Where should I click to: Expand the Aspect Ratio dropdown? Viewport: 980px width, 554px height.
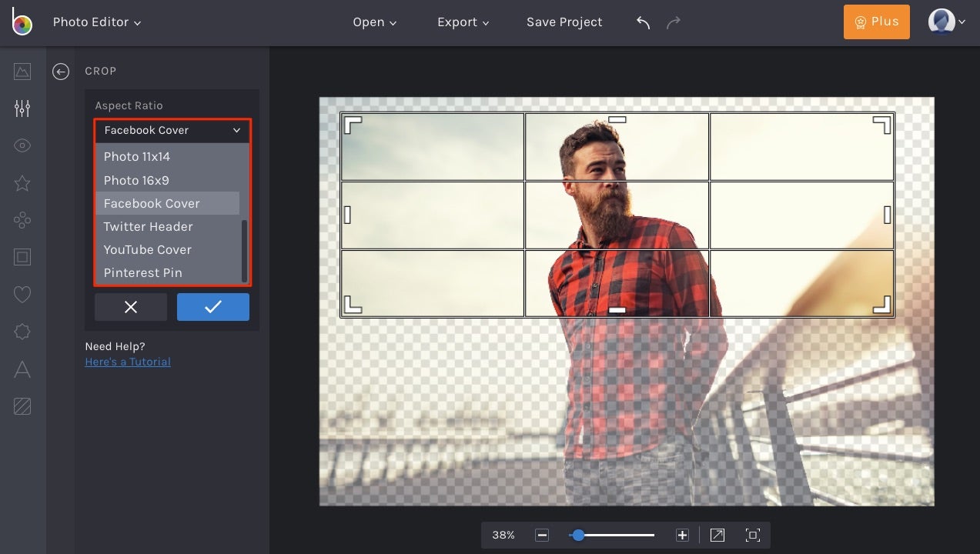coord(172,131)
